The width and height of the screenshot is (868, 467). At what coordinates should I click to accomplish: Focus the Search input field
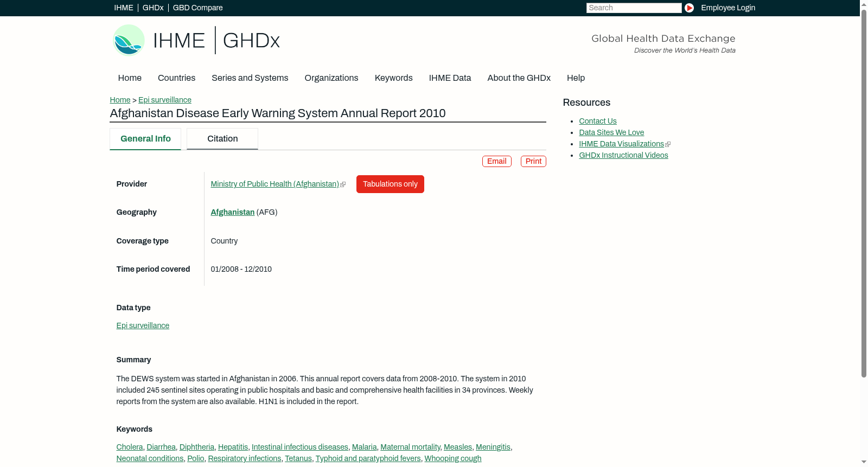coord(634,8)
